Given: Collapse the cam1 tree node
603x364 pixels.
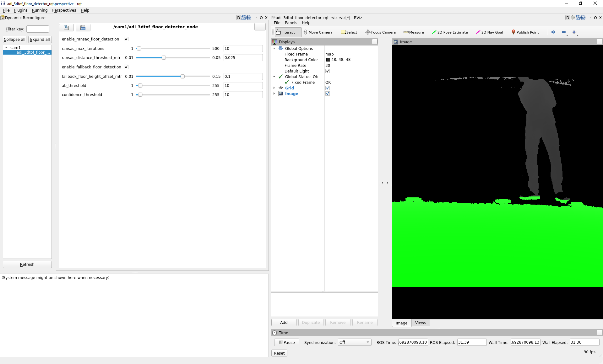Looking at the screenshot, I should click(6, 48).
